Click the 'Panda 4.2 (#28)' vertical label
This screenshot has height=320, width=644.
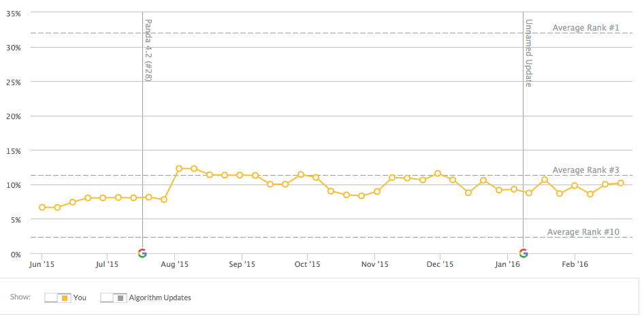click(x=148, y=50)
